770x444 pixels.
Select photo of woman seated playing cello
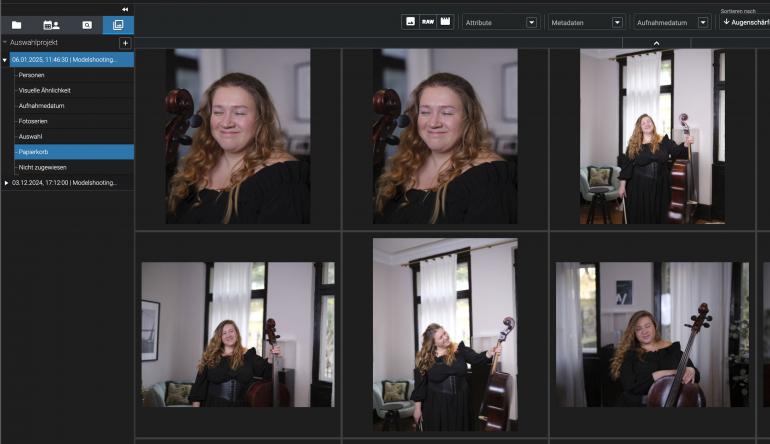[652, 334]
